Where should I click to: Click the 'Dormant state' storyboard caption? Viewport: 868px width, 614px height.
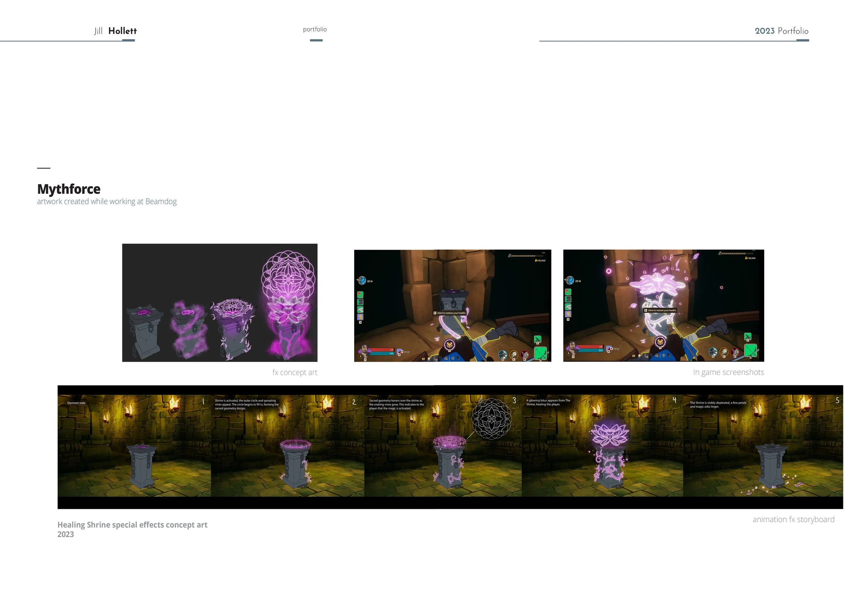76,403
